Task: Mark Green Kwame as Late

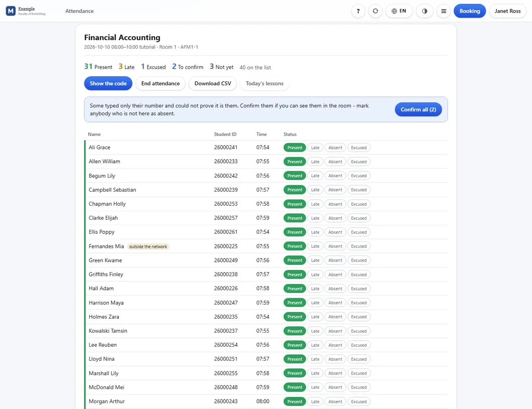Action: [315, 260]
